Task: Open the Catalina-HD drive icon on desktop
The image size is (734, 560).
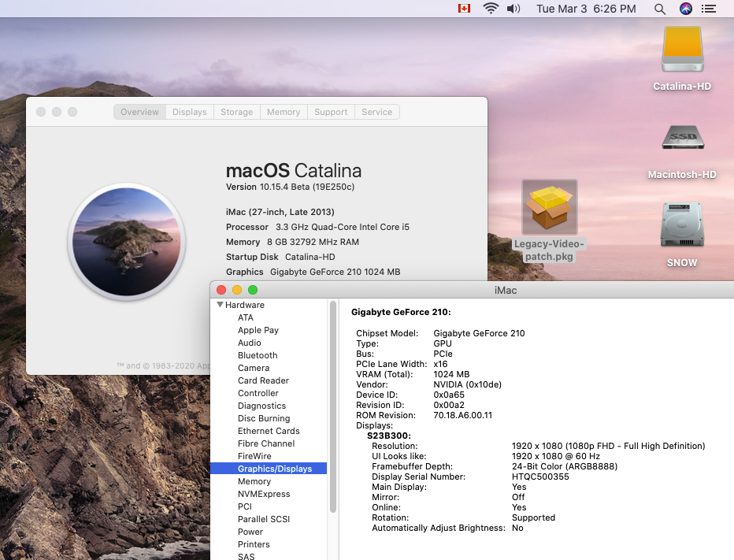Action: pos(682,49)
